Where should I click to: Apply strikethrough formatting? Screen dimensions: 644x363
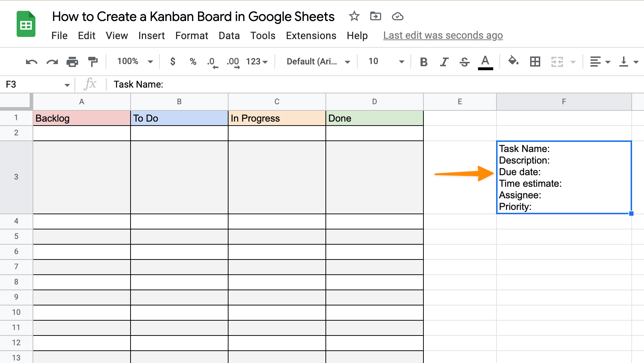pos(465,62)
